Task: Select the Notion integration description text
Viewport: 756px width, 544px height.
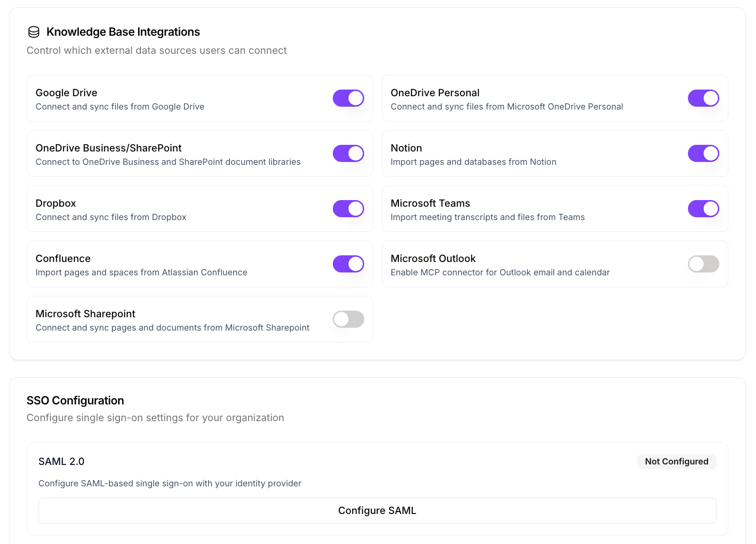Action: pos(473,162)
